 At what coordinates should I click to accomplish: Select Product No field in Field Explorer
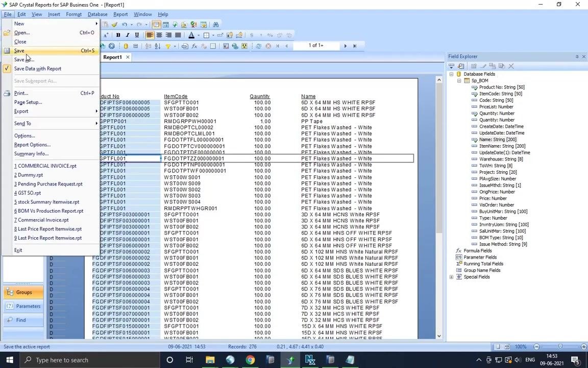(x=502, y=87)
